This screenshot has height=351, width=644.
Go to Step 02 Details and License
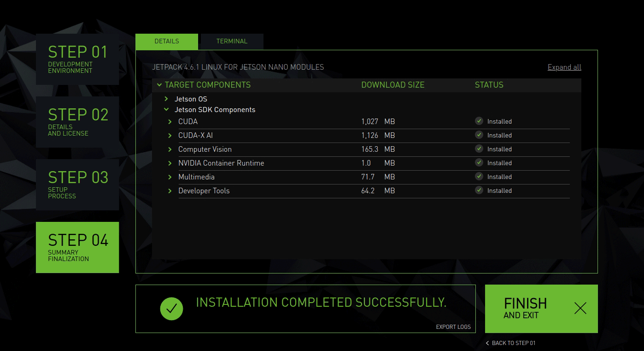[77, 122]
